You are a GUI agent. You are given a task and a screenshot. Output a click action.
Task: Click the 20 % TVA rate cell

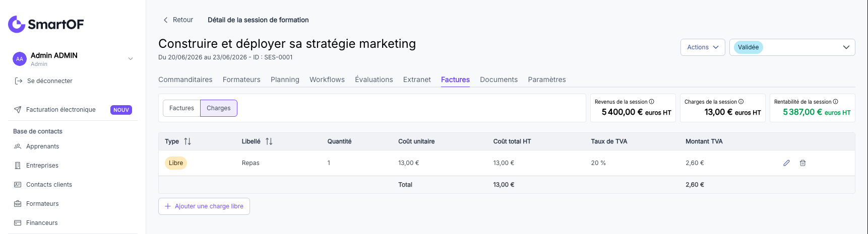tap(598, 163)
